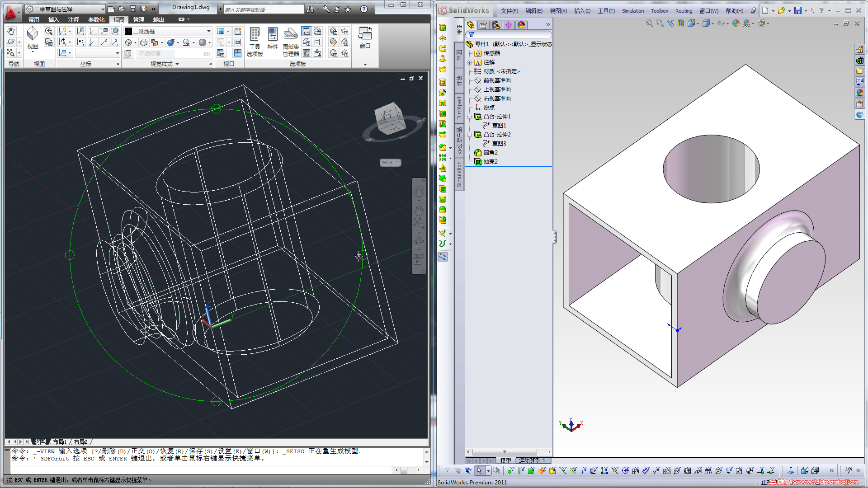Switch to the 常用 ribbon tab

pyautogui.click(x=33, y=19)
